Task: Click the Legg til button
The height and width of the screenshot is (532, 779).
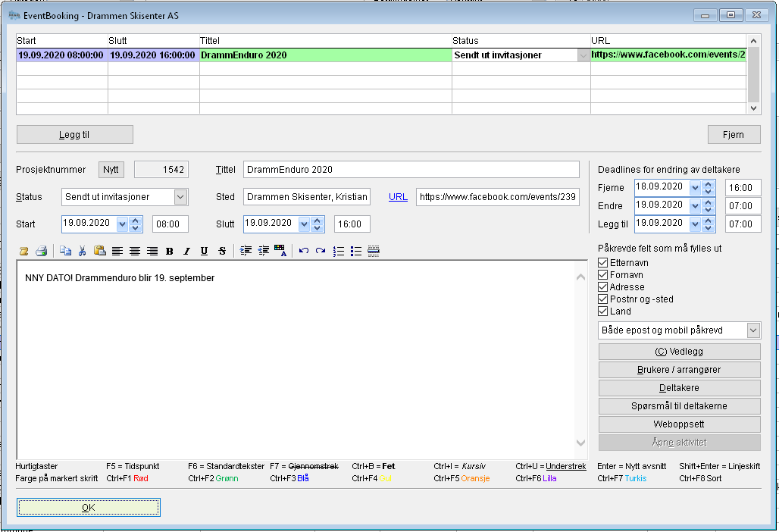Action: 75,135
